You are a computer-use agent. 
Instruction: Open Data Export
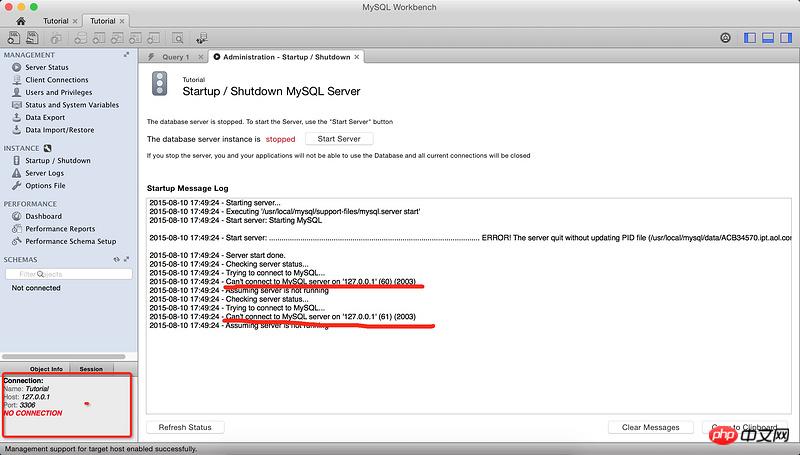pos(45,117)
